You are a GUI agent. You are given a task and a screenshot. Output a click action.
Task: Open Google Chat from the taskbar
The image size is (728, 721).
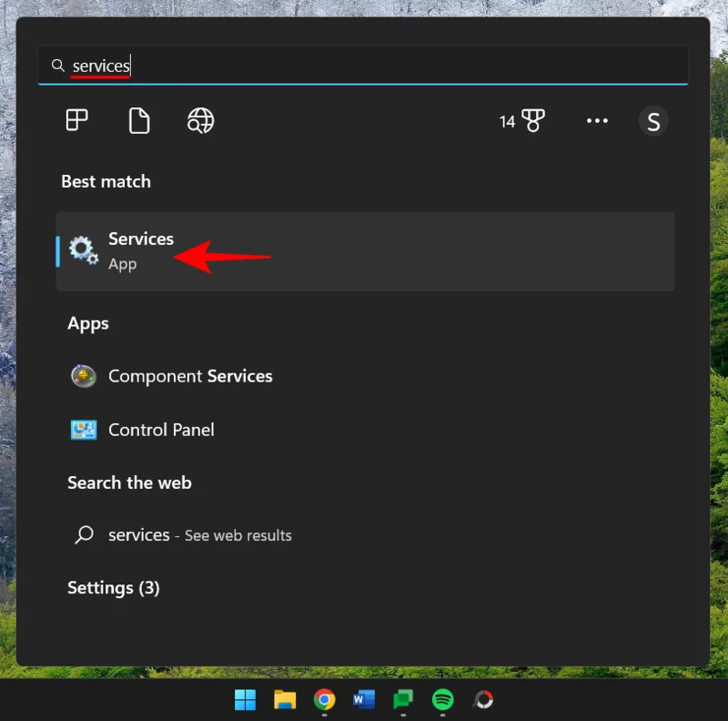click(404, 700)
